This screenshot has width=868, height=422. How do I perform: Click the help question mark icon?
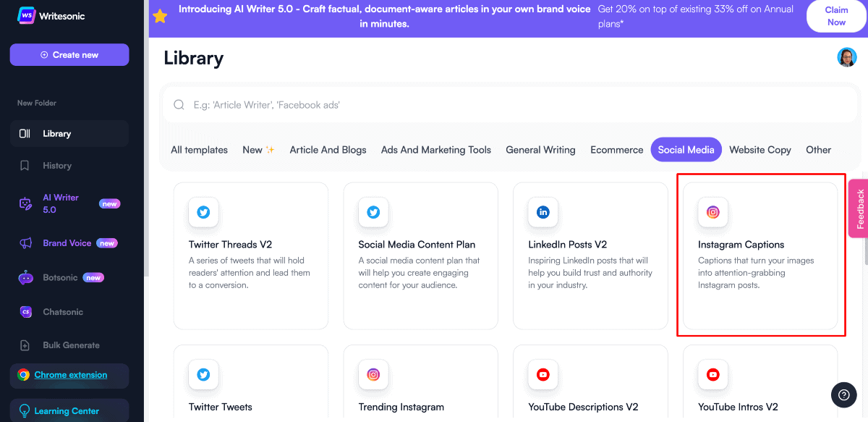coord(843,394)
